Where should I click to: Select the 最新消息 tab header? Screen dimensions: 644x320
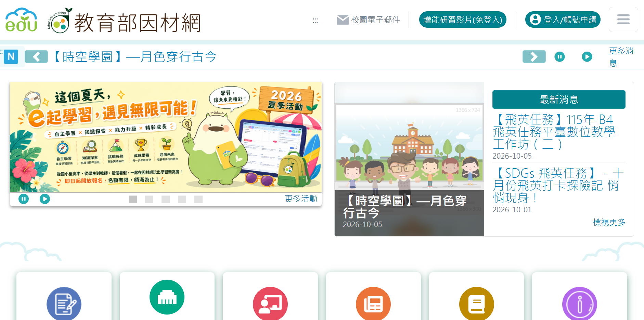pos(559,99)
